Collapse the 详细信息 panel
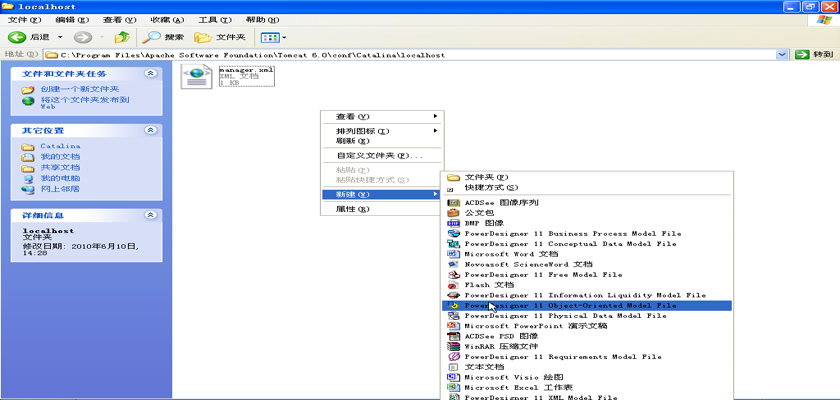 pyautogui.click(x=151, y=215)
